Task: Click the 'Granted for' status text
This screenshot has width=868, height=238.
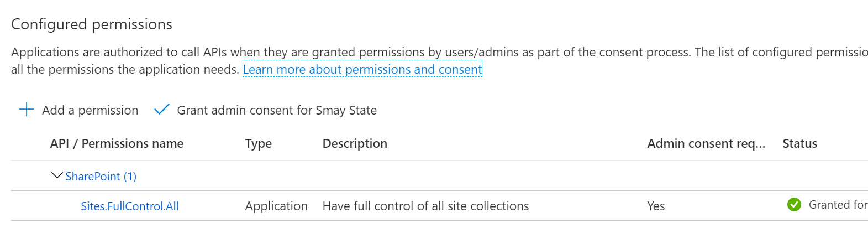Action: click(x=838, y=205)
